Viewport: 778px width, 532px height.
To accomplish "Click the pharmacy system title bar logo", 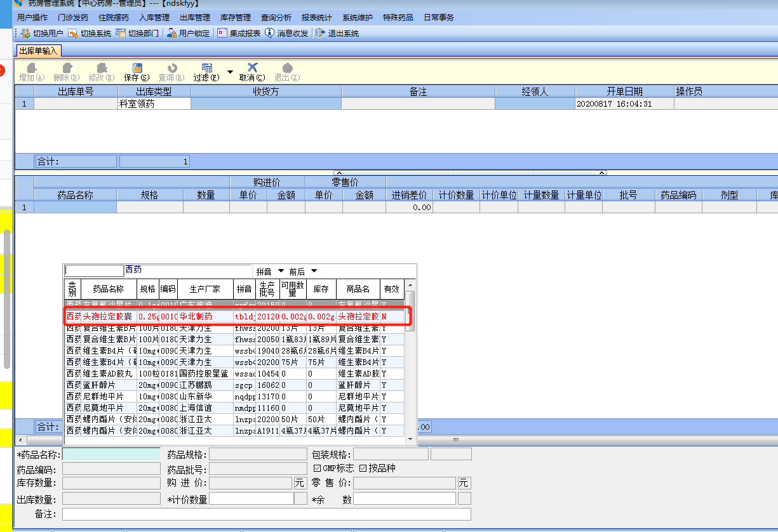I will pos(18,4).
